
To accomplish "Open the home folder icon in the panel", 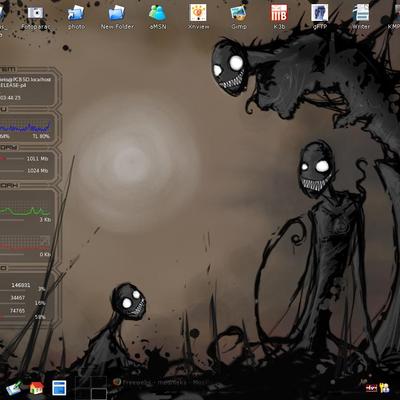I will (x=36, y=388).
